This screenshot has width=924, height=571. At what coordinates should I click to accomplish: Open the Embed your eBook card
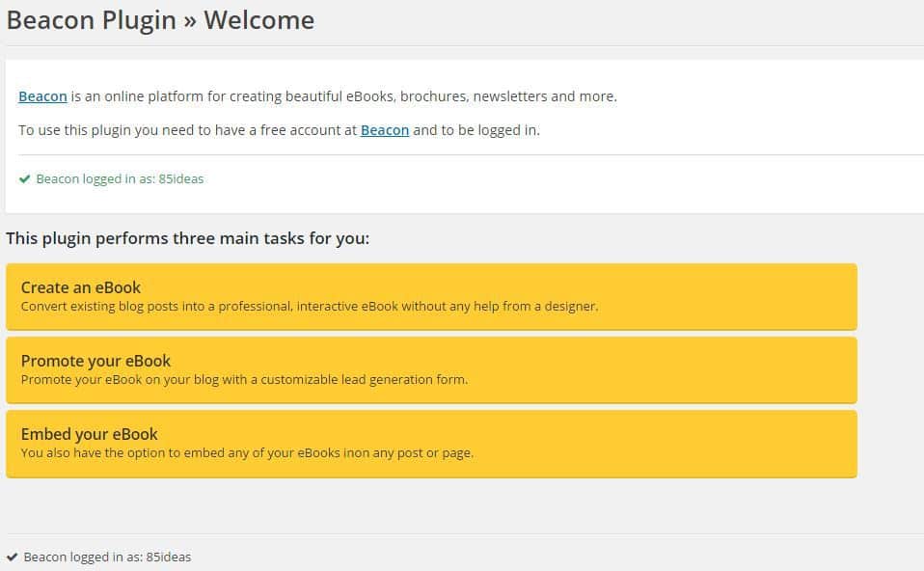pos(431,444)
